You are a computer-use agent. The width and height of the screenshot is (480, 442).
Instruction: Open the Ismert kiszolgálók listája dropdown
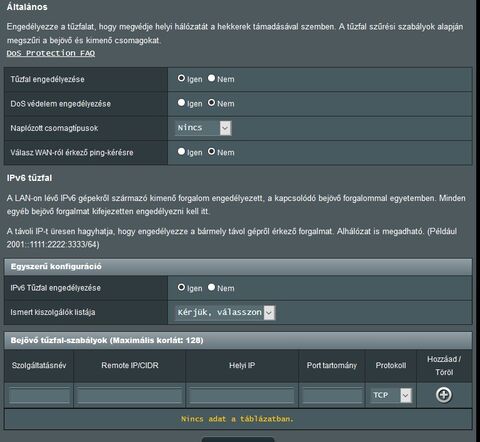click(225, 313)
